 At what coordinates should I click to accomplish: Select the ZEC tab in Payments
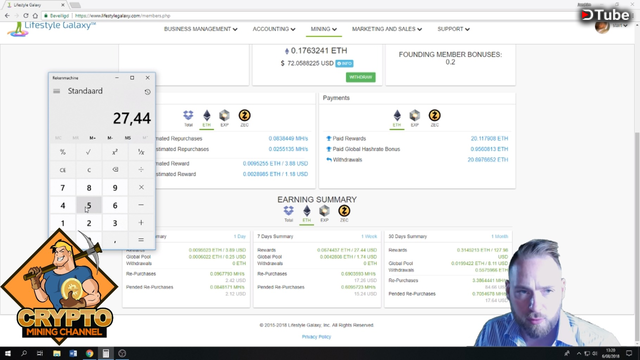coord(435,118)
